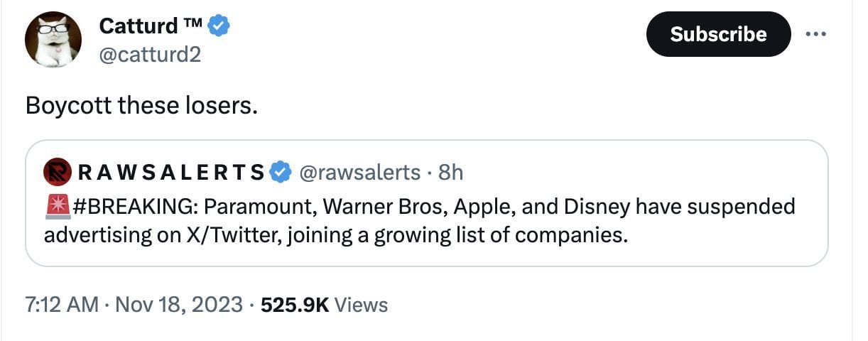Visit the @catturd2 handle

(x=149, y=53)
